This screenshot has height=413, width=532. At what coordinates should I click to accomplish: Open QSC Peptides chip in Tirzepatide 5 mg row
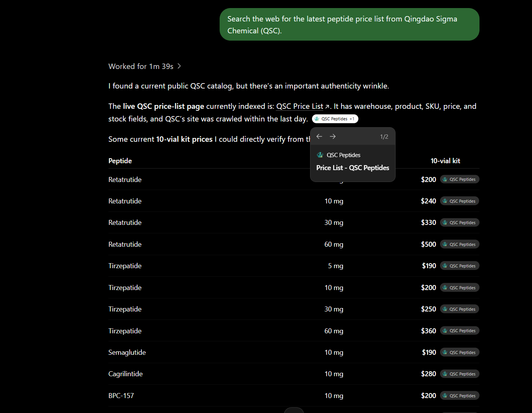click(x=460, y=266)
